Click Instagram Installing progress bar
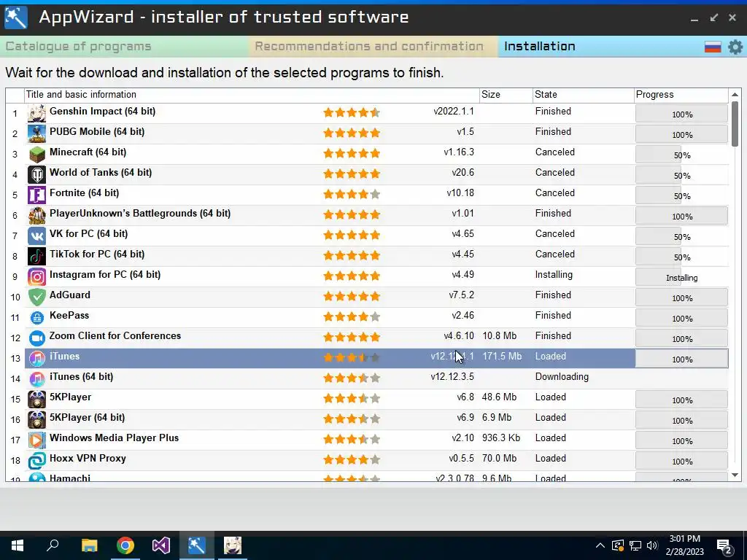This screenshot has height=560, width=747. [682, 278]
